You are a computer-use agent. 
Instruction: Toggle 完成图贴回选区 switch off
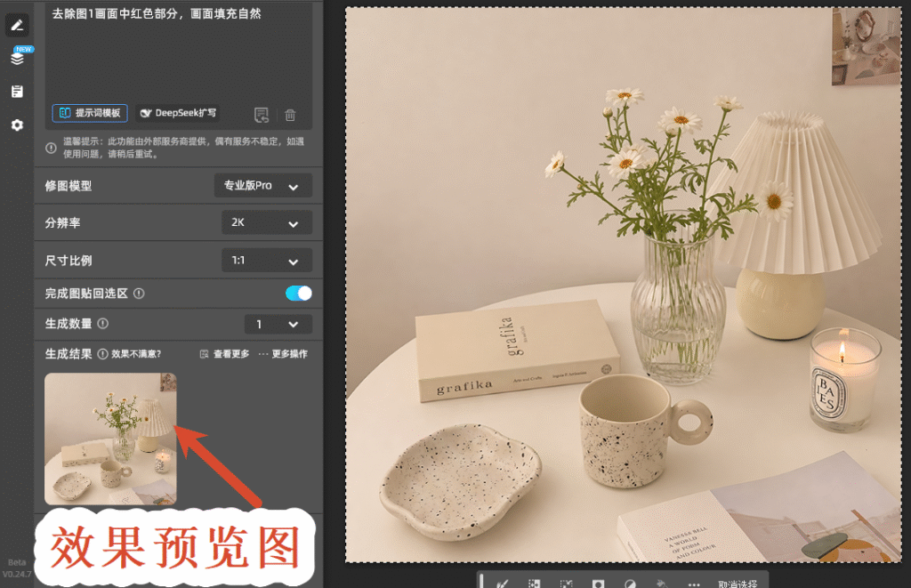click(x=299, y=294)
